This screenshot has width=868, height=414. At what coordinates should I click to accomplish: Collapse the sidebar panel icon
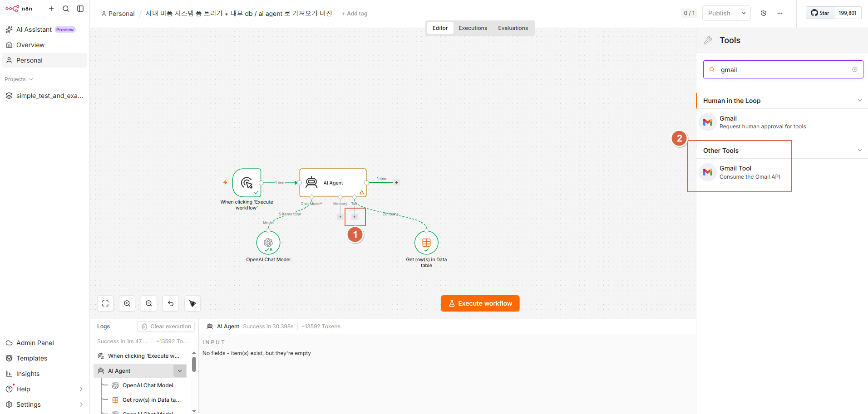80,9
